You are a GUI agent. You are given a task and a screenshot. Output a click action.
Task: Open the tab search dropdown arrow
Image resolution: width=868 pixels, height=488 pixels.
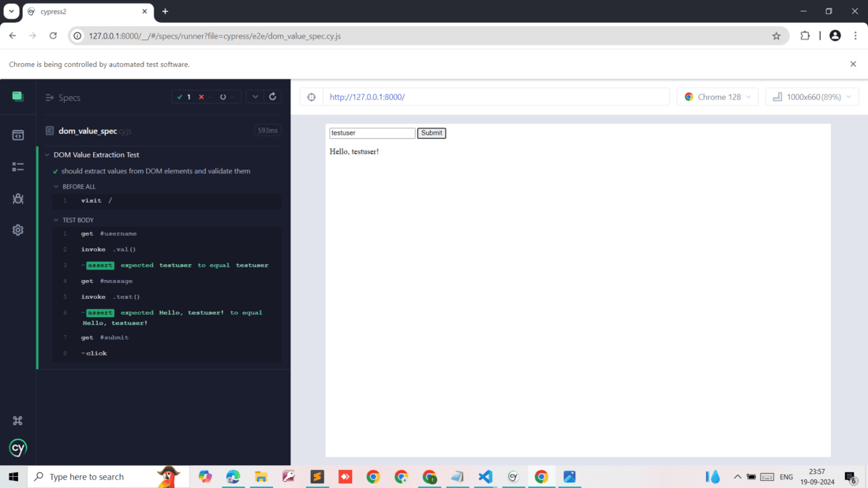11,11
